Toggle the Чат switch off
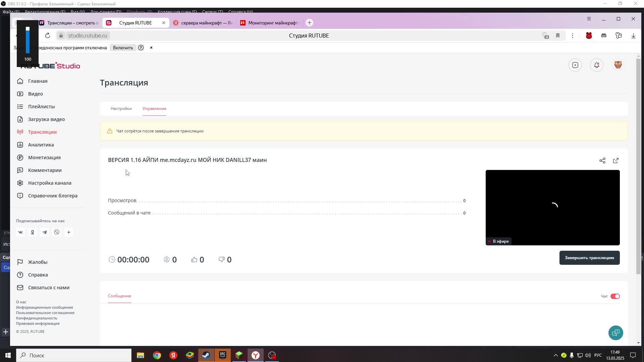The height and width of the screenshot is (362, 644). (x=615, y=296)
